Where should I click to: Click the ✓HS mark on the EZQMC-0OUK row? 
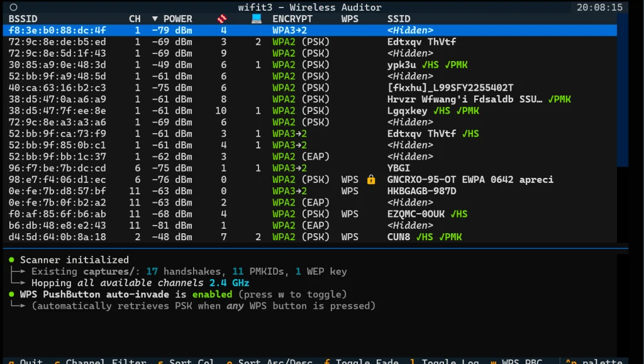[458, 214]
